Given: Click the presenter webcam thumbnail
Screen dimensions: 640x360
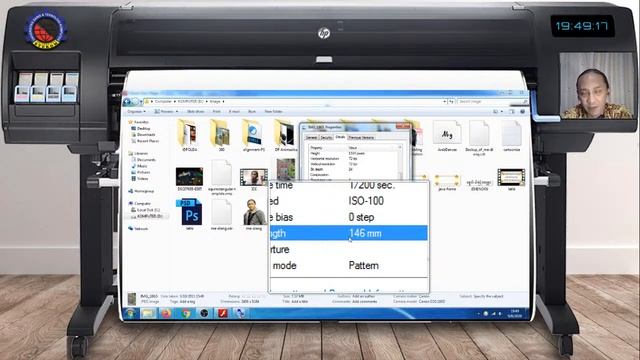Looking at the screenshot, I should (x=596, y=86).
